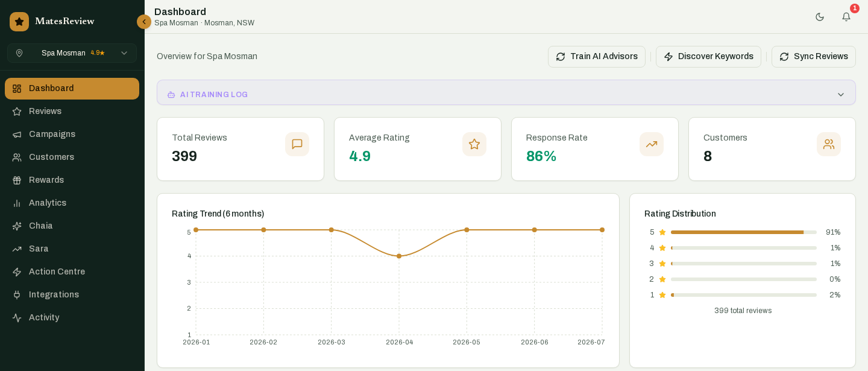
Task: Click the Activity pulse icon in the sidebar
Action: pos(17,318)
